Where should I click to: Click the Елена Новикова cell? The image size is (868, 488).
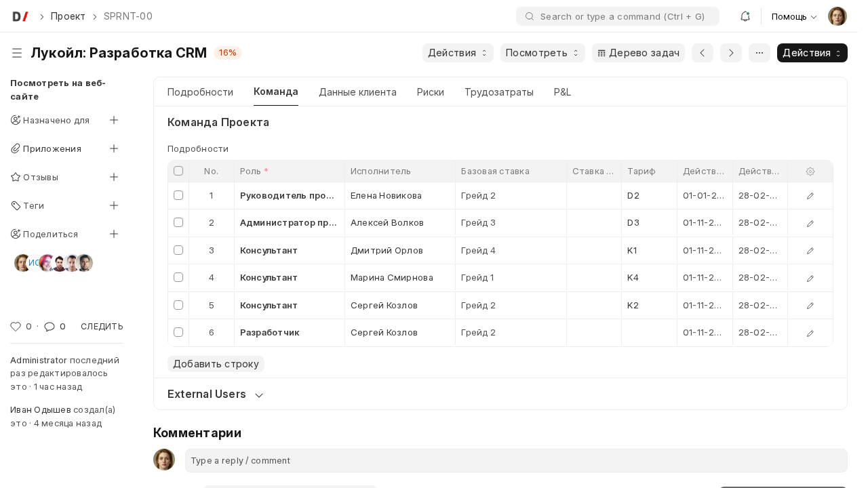pyautogui.click(x=400, y=196)
